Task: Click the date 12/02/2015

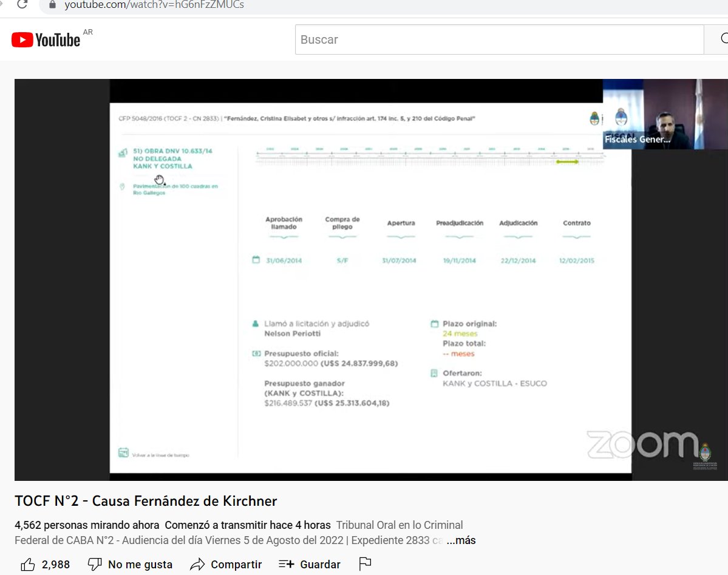Action: point(577,260)
